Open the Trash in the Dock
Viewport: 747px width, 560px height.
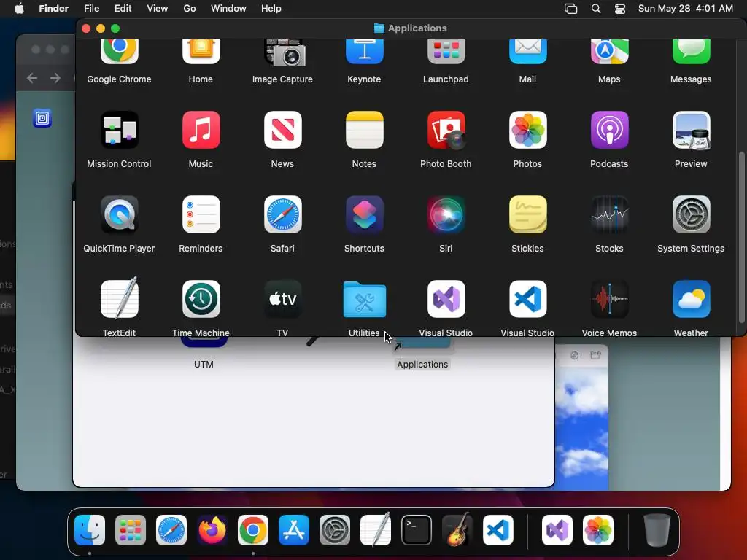tap(657, 530)
